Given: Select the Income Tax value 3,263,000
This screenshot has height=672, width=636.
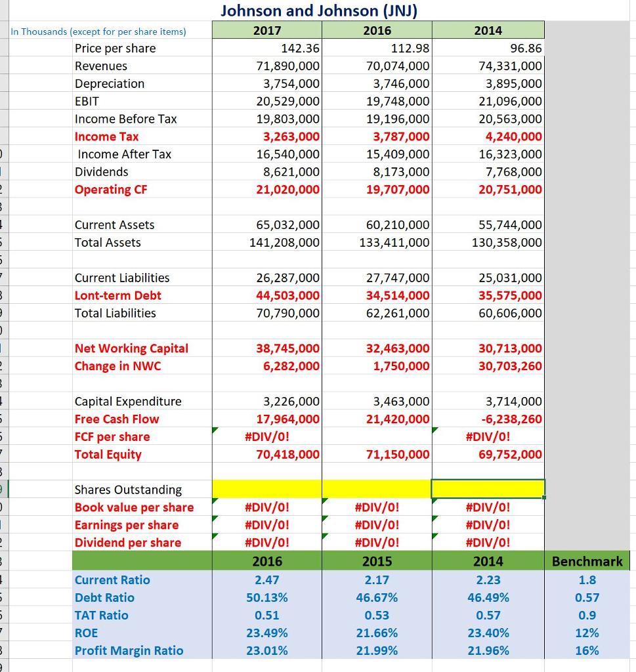Looking at the screenshot, I should [x=266, y=136].
